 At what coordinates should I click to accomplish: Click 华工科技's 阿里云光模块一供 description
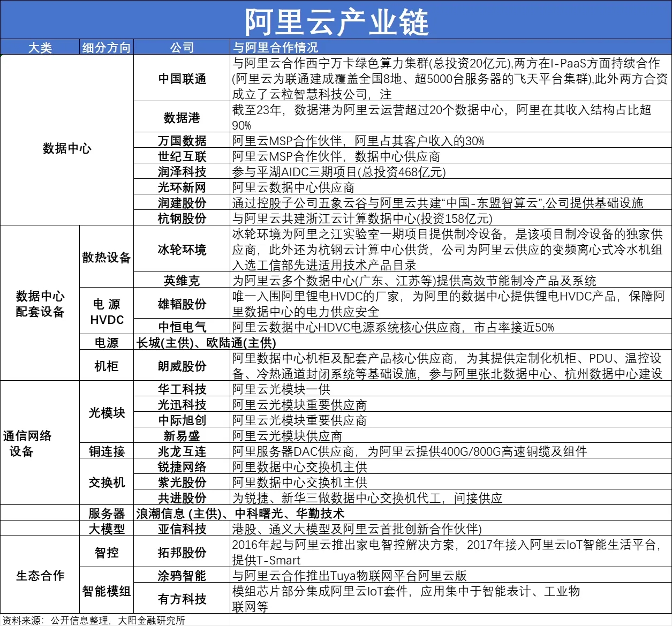pyautogui.click(x=451, y=389)
